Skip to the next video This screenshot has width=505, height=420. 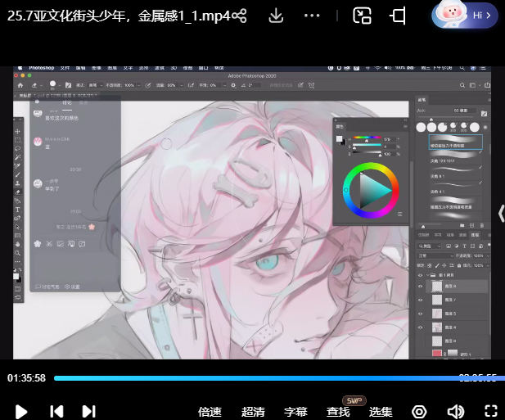[x=89, y=411]
